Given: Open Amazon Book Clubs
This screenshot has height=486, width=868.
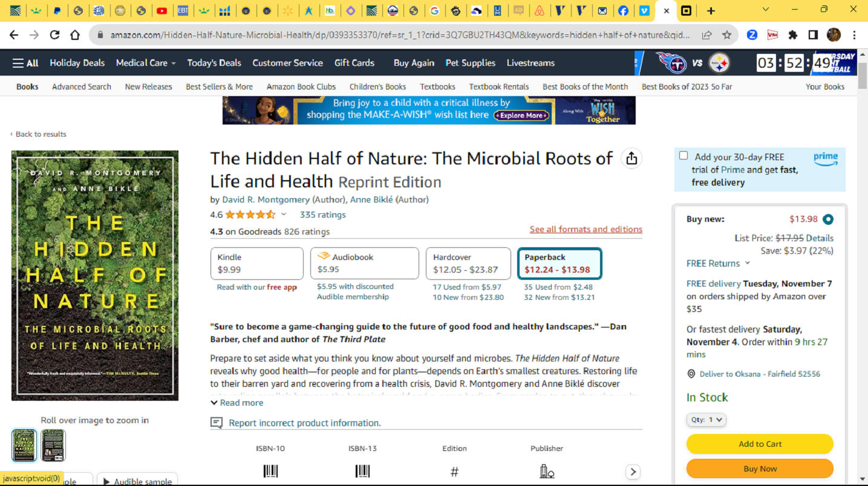Looking at the screenshot, I should click(301, 86).
